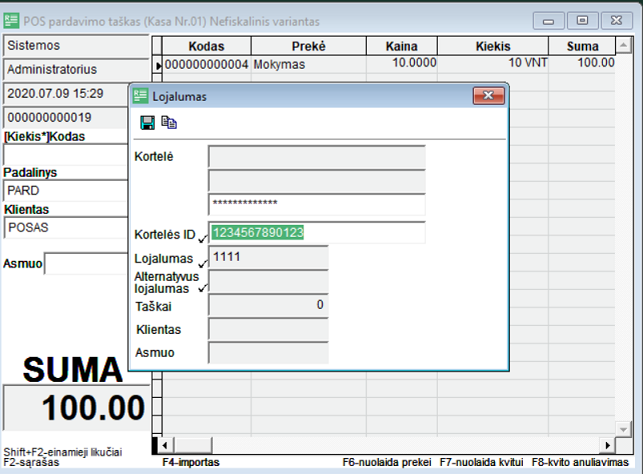Click the F2-sąrašas shortcut label
Image resolution: width=643 pixels, height=474 pixels.
(x=31, y=463)
